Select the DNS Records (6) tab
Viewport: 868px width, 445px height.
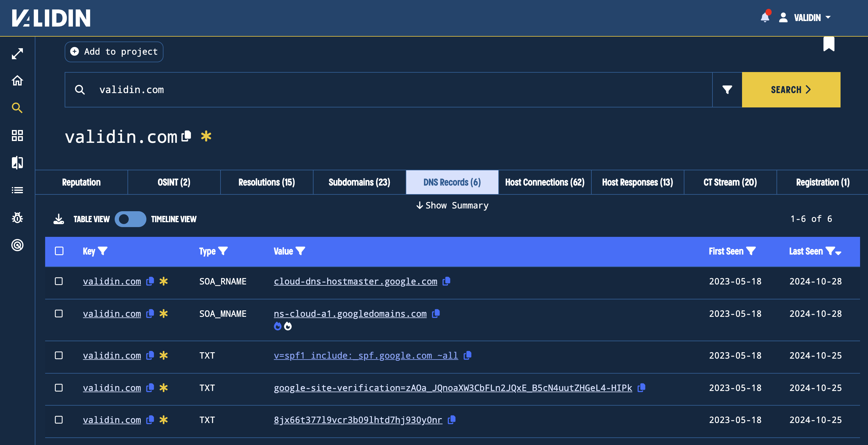point(452,183)
